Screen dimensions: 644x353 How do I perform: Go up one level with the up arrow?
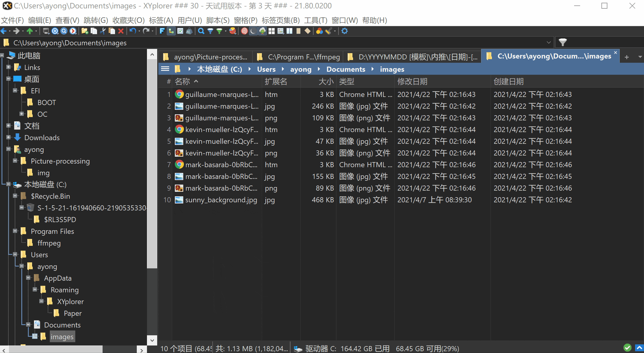tap(30, 31)
